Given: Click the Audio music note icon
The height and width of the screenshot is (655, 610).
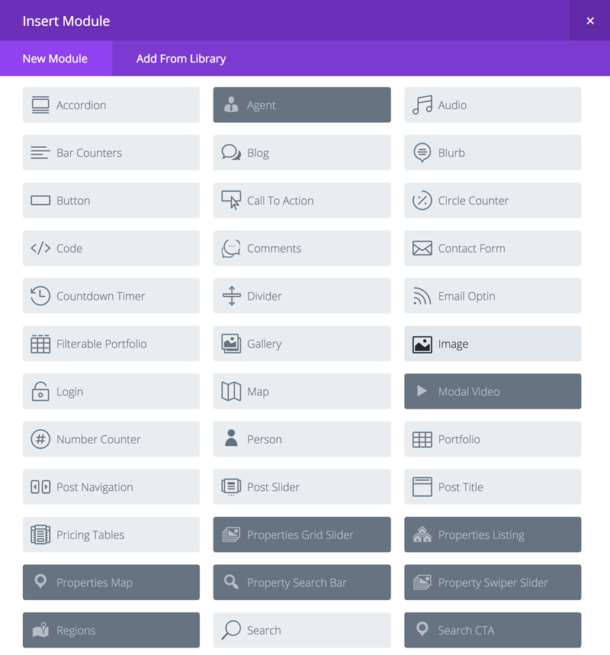Looking at the screenshot, I should click(422, 105).
